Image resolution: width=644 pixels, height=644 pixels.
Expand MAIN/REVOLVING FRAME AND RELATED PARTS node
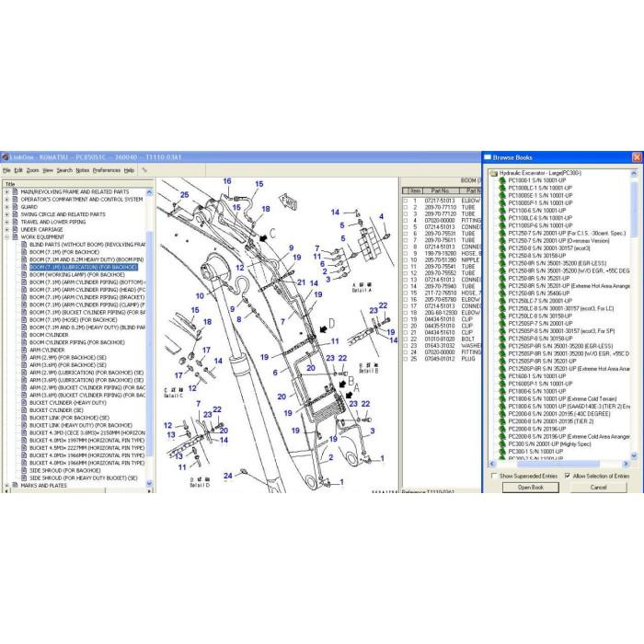tap(6, 191)
